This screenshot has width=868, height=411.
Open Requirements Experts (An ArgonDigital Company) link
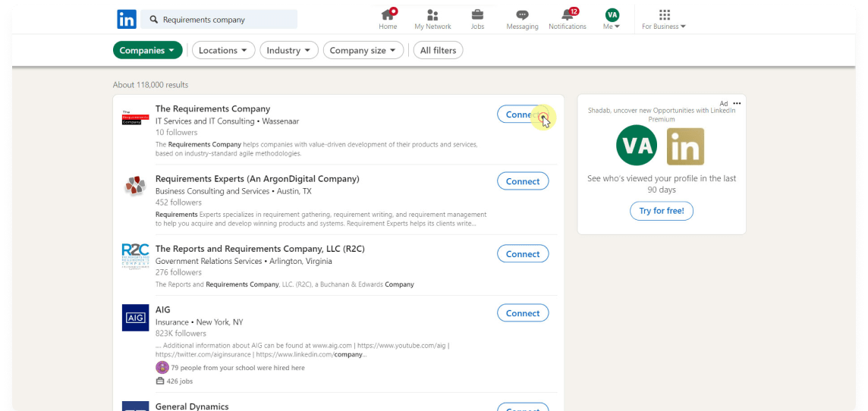[x=257, y=179]
